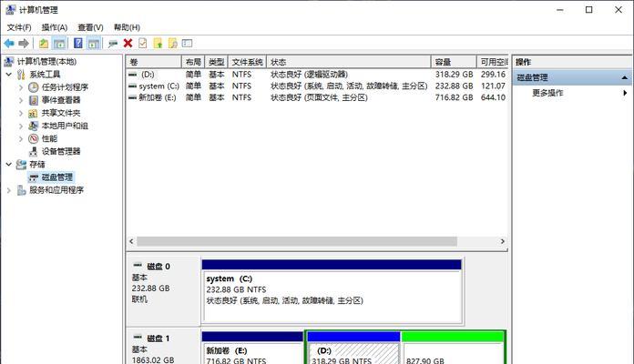
Task: Click the yellow page with green arrow icon
Action: pos(158,44)
